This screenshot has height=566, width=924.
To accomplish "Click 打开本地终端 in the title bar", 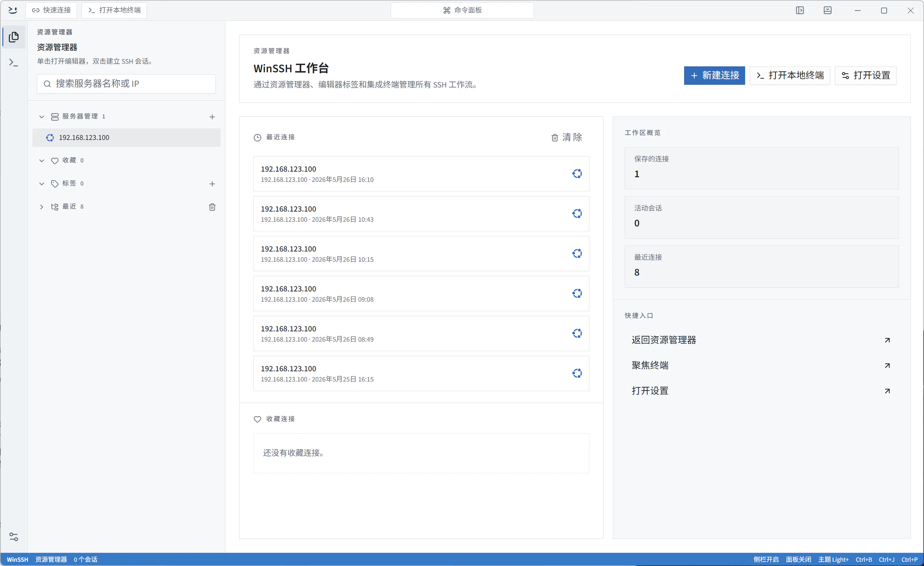I will click(x=114, y=10).
